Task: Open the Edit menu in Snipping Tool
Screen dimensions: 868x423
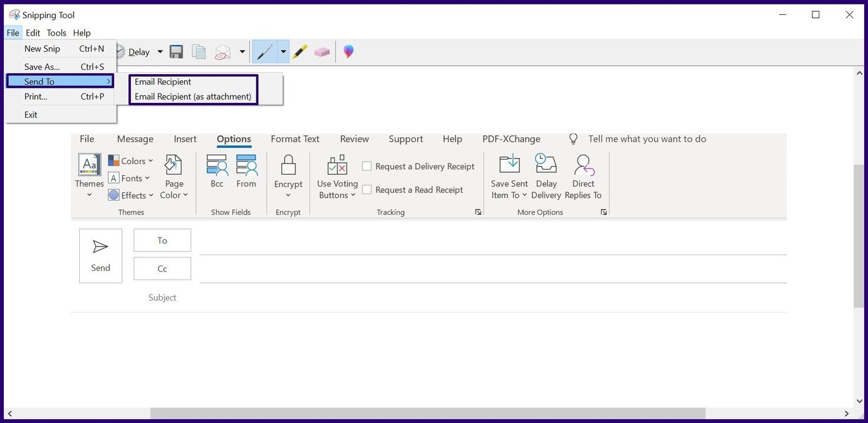Action: coord(33,33)
